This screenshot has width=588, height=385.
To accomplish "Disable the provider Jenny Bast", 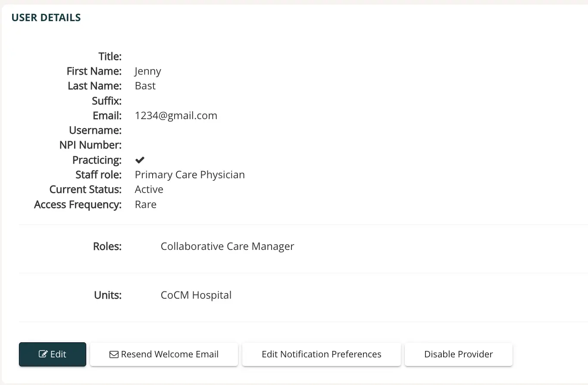I will point(458,354).
